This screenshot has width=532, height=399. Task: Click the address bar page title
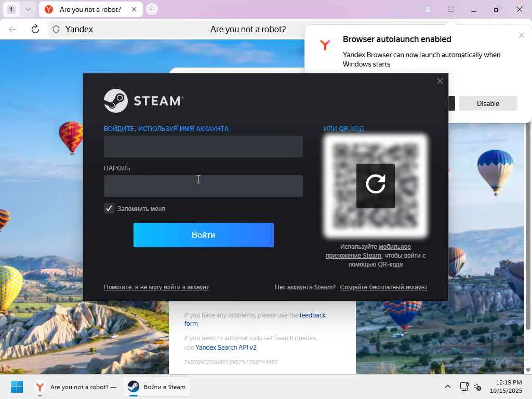coord(248,29)
